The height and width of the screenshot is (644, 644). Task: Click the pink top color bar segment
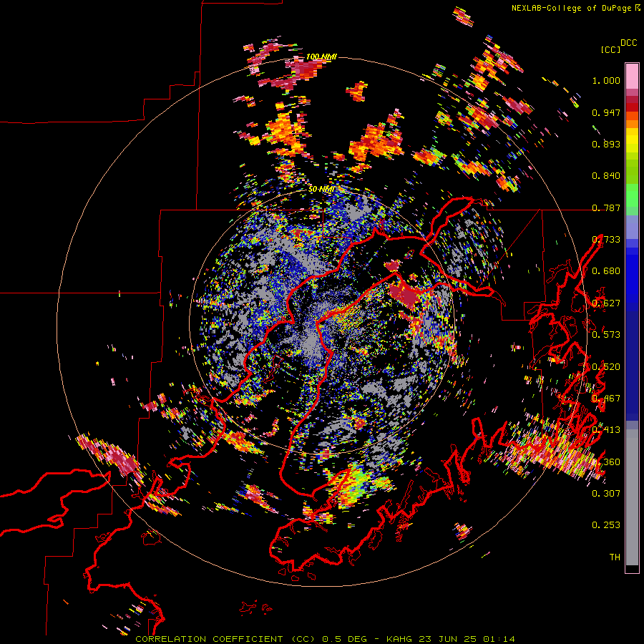tap(632, 76)
